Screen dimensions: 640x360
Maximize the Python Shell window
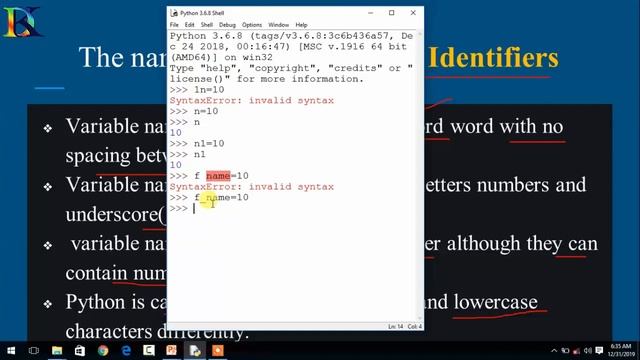(x=391, y=13)
